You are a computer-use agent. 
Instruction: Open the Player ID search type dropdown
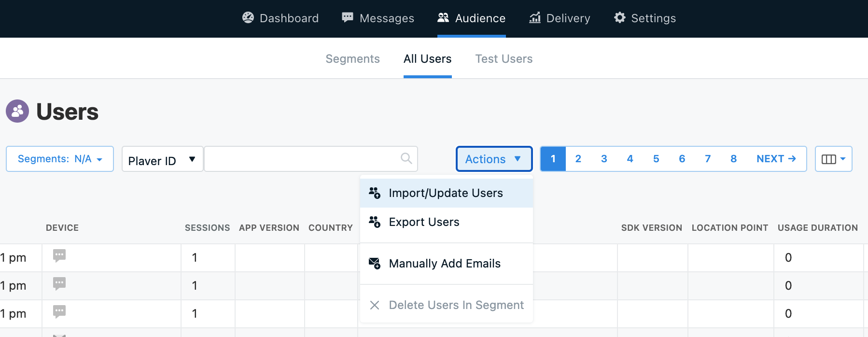(x=162, y=159)
